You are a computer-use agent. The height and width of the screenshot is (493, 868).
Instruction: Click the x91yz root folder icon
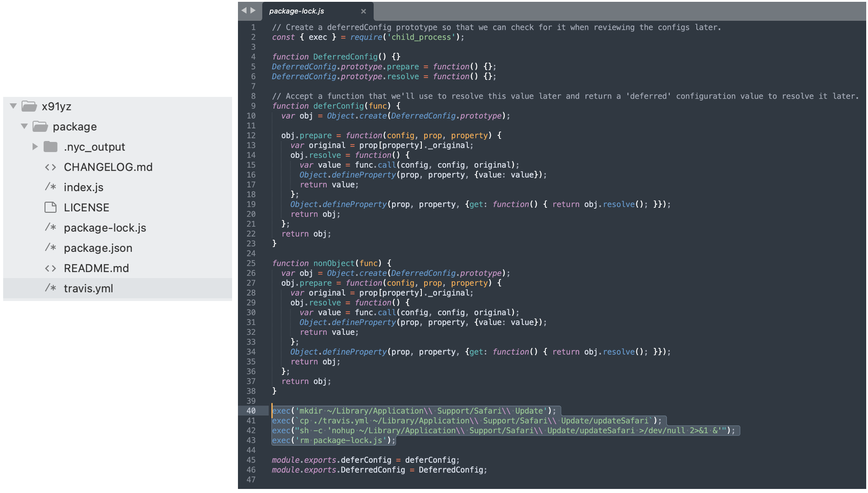pos(29,106)
